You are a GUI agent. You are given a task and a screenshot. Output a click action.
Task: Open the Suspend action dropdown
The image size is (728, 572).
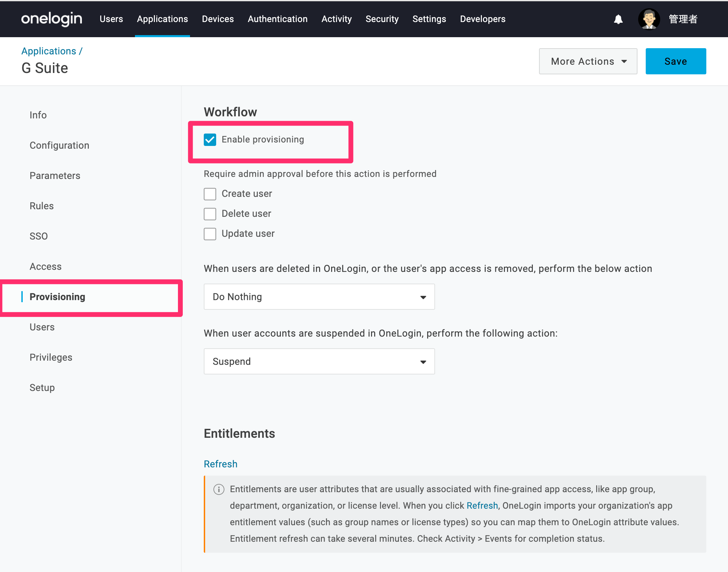tap(319, 361)
